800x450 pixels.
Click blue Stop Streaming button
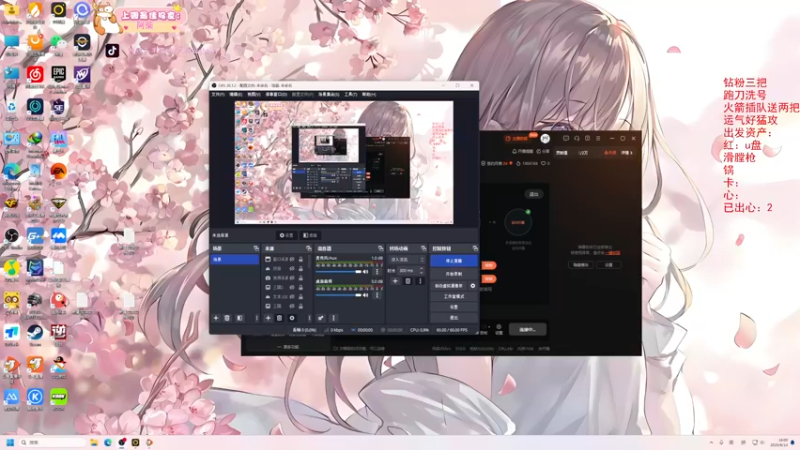[x=454, y=261]
